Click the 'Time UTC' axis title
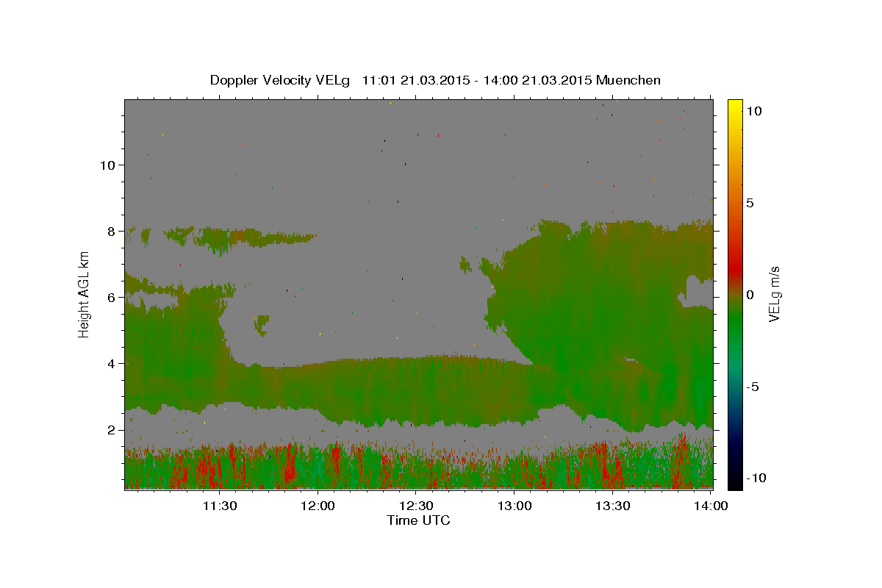The image size is (882, 588). click(x=418, y=520)
